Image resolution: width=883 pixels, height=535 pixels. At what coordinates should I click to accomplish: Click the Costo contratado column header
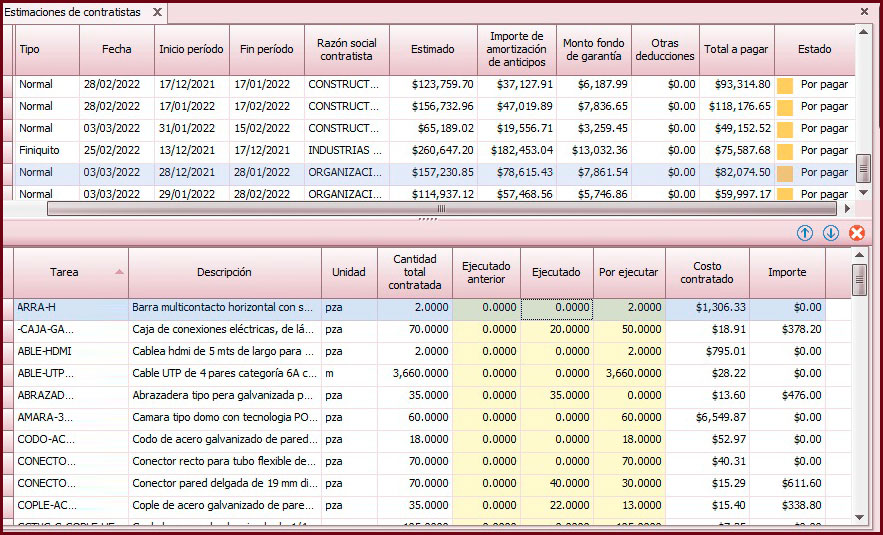coord(707,273)
